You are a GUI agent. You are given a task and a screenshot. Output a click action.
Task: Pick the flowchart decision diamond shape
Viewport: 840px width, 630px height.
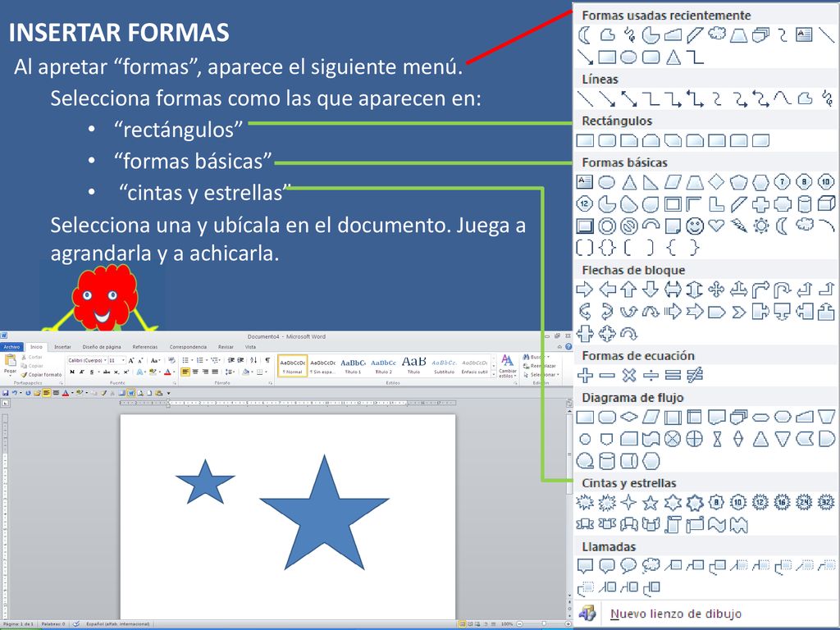628,417
